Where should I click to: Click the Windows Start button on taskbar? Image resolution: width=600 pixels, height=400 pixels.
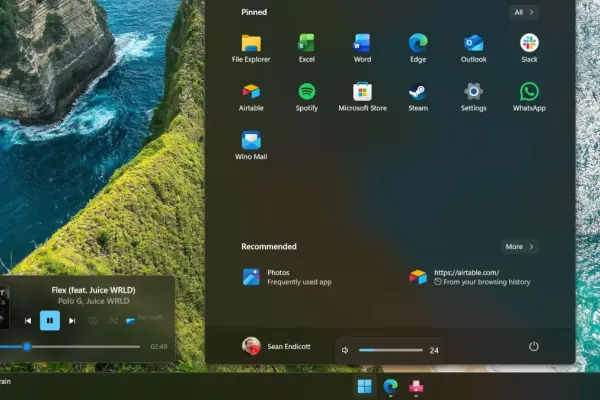coord(364,386)
